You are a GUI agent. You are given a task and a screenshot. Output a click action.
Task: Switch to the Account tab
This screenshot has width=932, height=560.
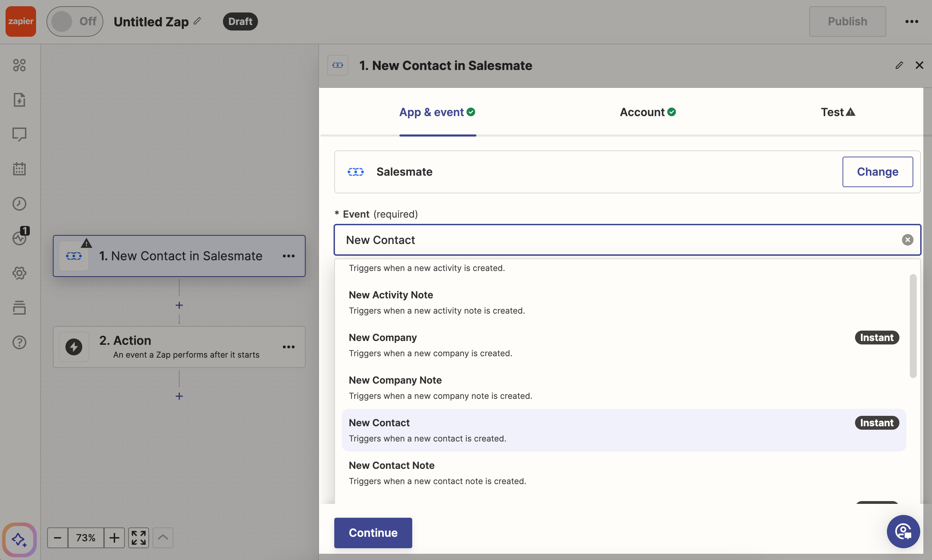coord(648,112)
